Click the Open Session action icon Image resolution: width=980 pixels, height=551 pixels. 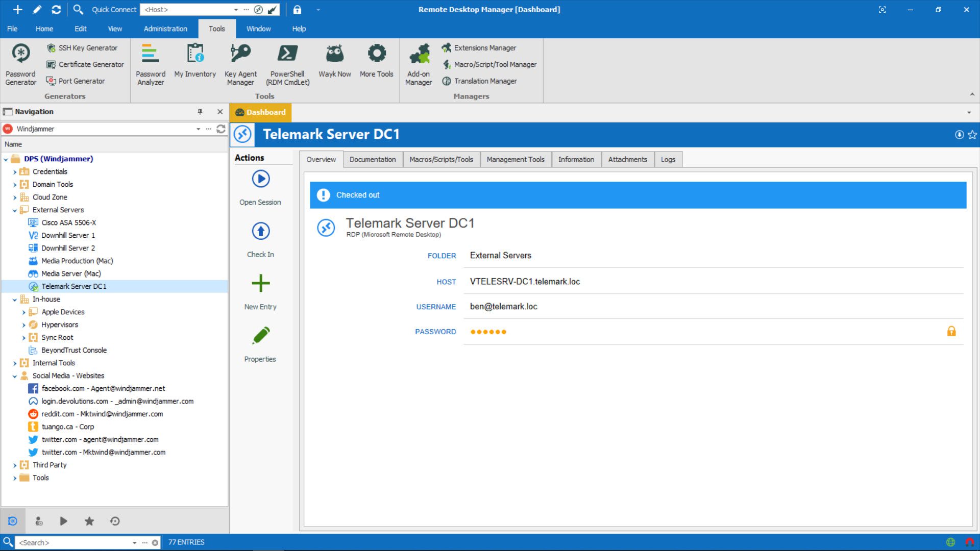260,178
